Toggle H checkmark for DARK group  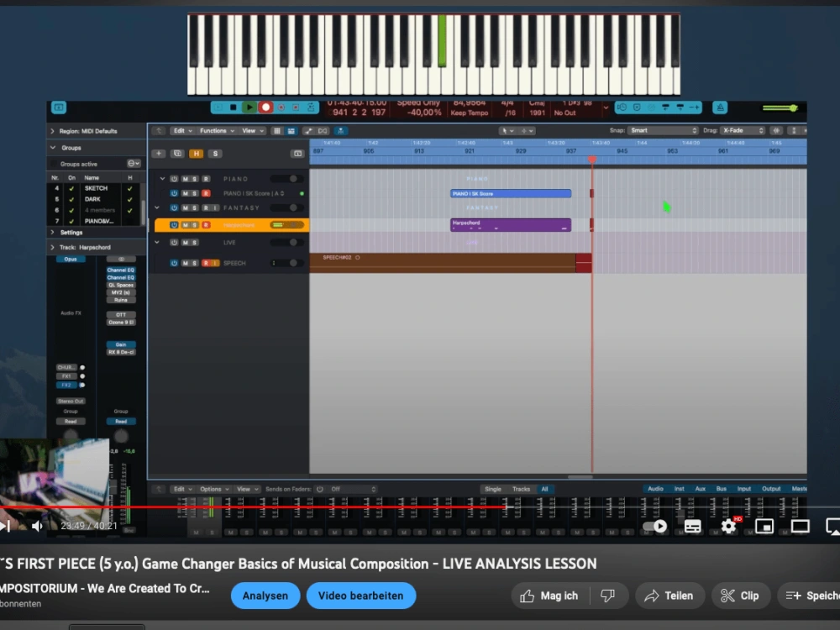129,199
